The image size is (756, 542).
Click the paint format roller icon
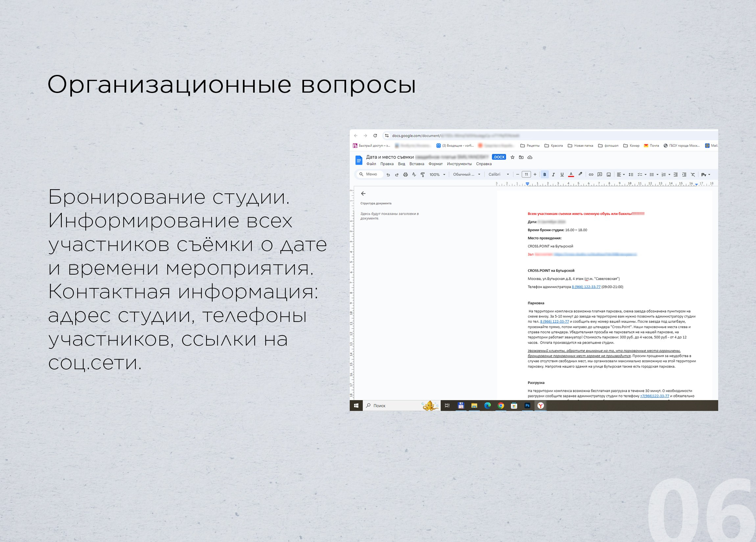423,174
